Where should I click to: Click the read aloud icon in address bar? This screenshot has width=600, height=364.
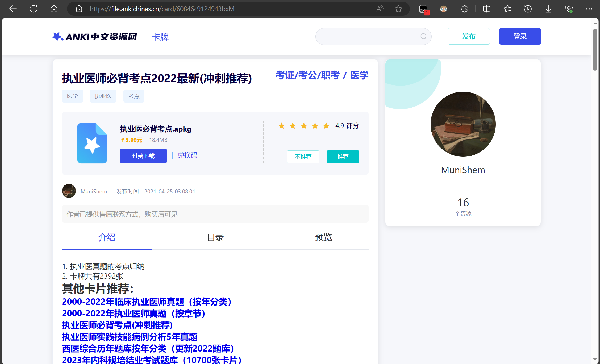point(380,9)
